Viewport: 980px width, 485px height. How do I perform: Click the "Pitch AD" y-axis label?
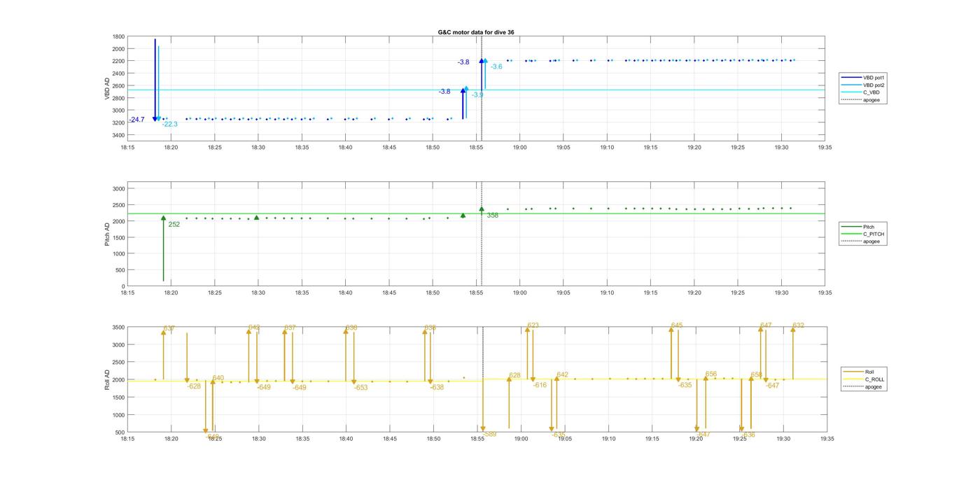coord(108,234)
